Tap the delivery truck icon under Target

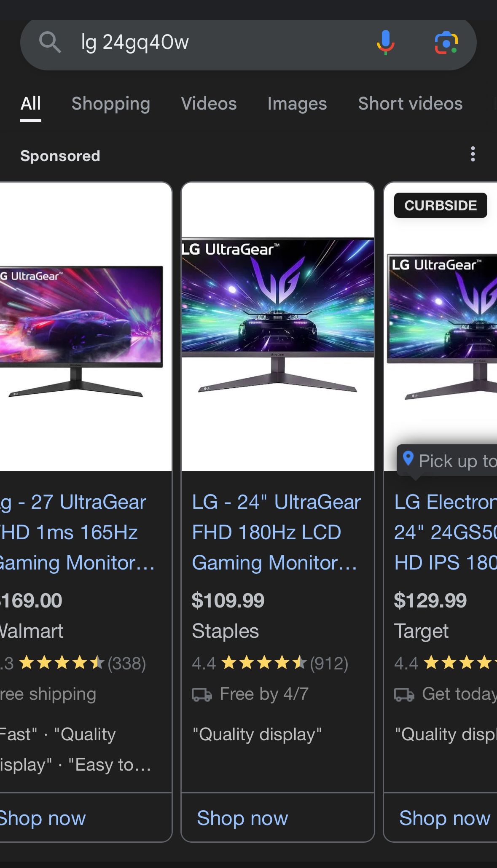coord(404,694)
